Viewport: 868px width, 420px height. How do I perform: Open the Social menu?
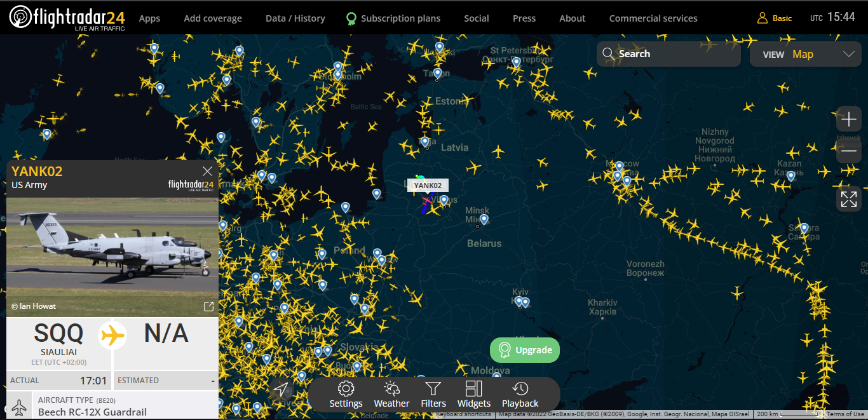coord(477,18)
